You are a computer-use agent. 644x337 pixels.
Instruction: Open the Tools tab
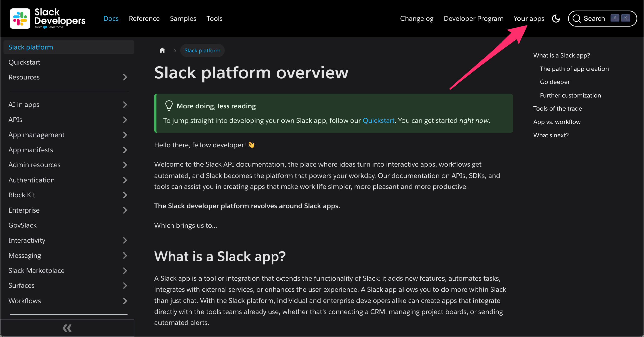click(214, 19)
